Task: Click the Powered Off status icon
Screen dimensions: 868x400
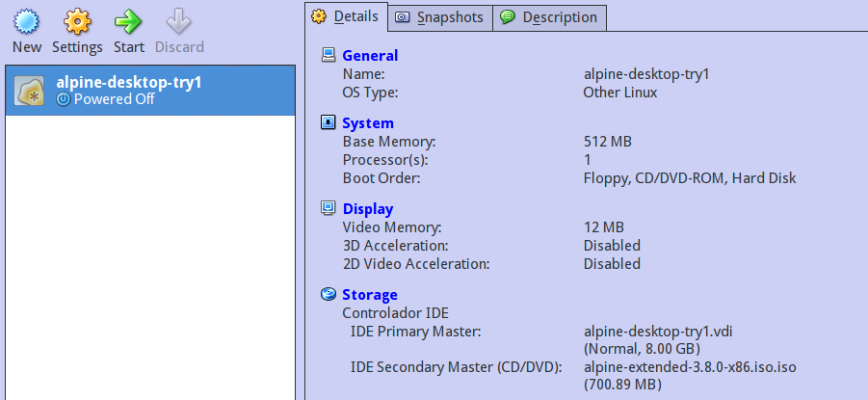Action: click(64, 99)
